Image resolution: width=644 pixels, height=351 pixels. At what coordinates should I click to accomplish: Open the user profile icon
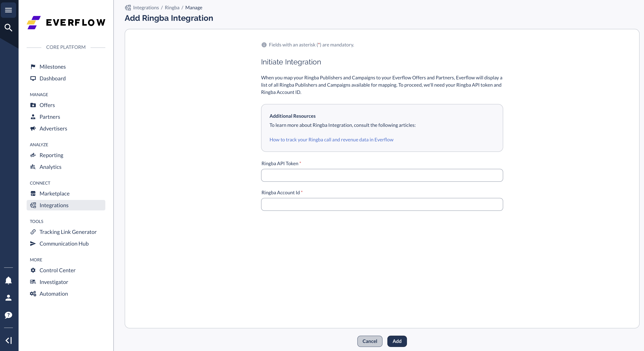pos(8,298)
